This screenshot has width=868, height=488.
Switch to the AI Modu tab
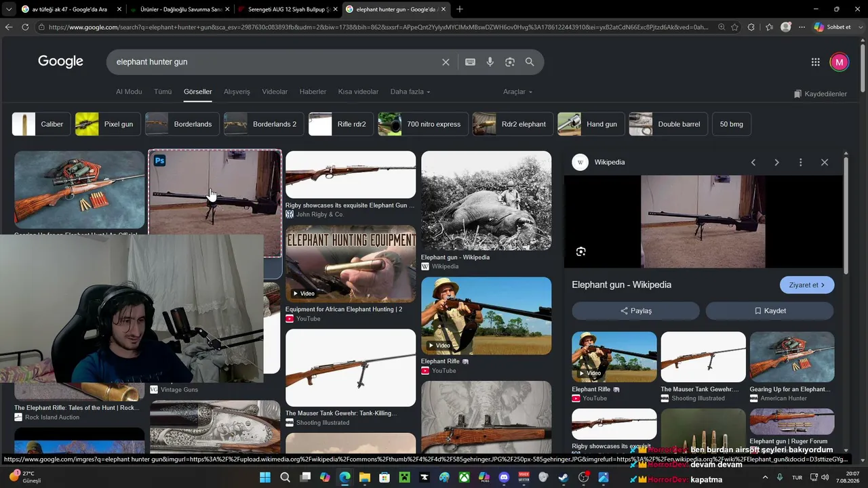(129, 91)
